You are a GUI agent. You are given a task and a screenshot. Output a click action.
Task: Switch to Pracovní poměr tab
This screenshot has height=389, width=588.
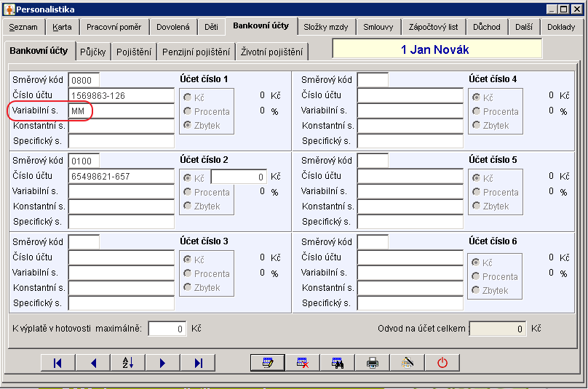(114, 27)
